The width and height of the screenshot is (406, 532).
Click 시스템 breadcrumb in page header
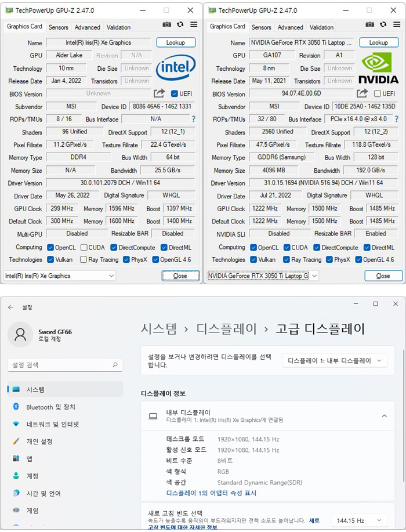pos(159,329)
